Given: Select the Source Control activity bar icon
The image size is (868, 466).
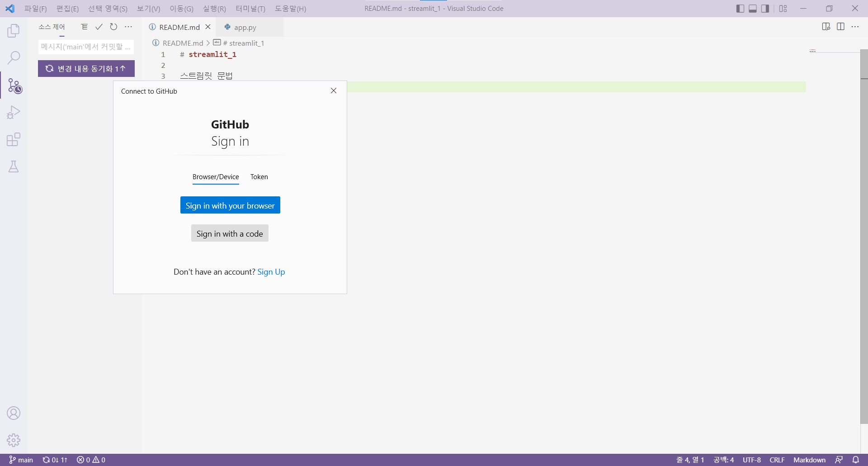Looking at the screenshot, I should click(x=14, y=86).
